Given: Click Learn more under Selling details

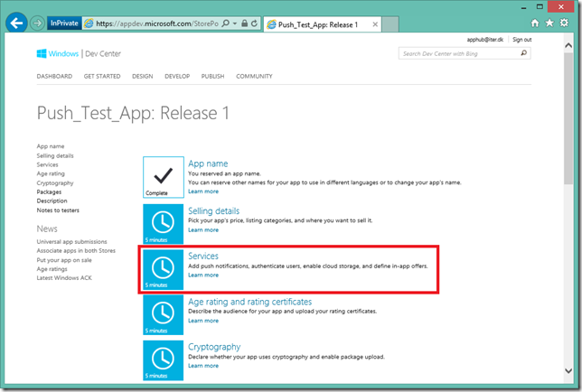Looking at the screenshot, I should click(203, 230).
